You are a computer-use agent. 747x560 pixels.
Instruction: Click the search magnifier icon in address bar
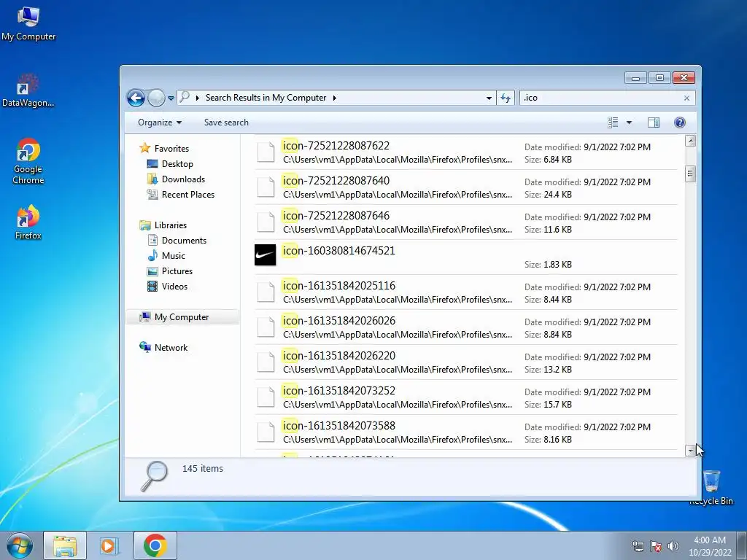(185, 97)
